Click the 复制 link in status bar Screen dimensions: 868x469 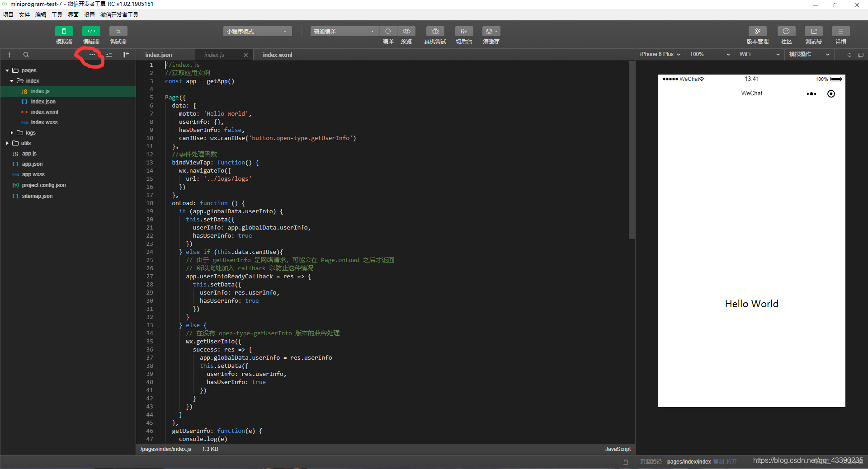point(718,461)
